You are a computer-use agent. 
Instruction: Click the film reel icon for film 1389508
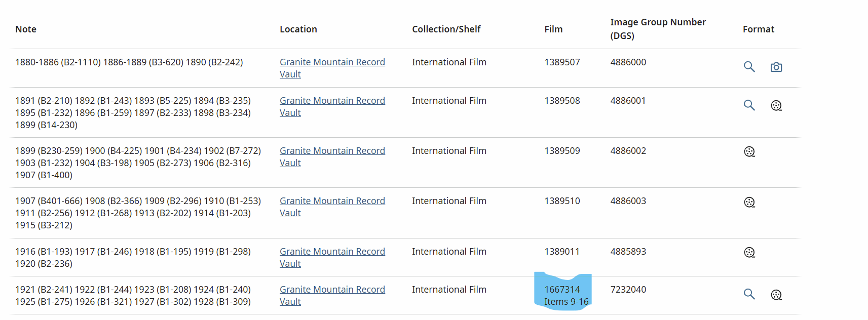click(776, 105)
